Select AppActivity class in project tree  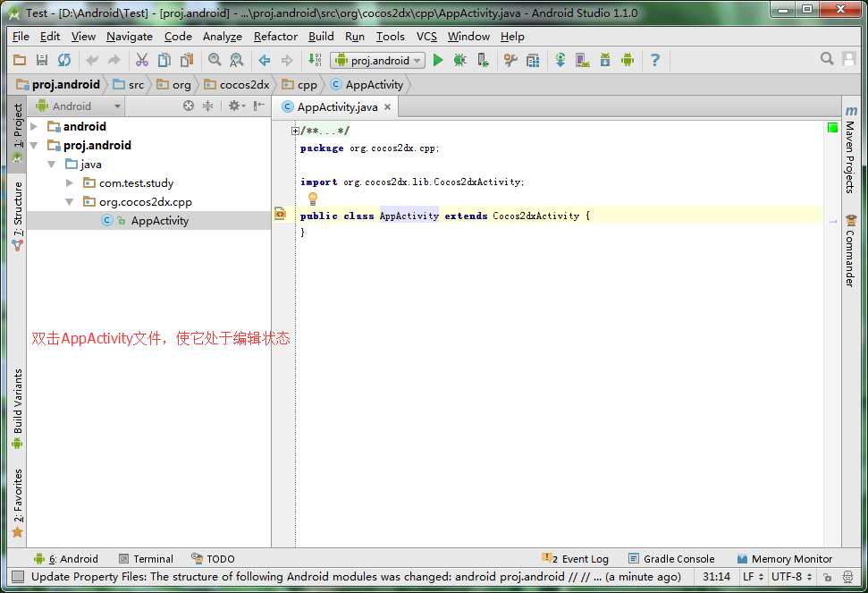click(x=149, y=220)
